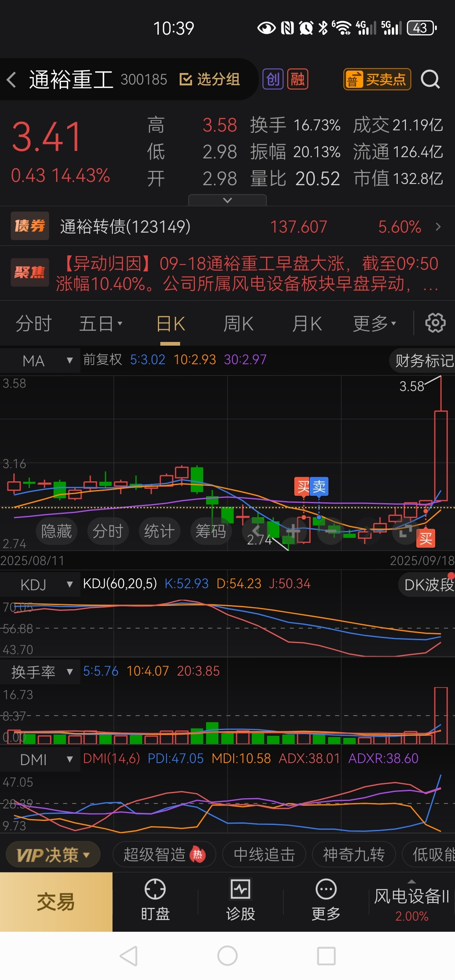Tap the 3.41 current price
This screenshot has height=980, width=455.
tap(47, 137)
